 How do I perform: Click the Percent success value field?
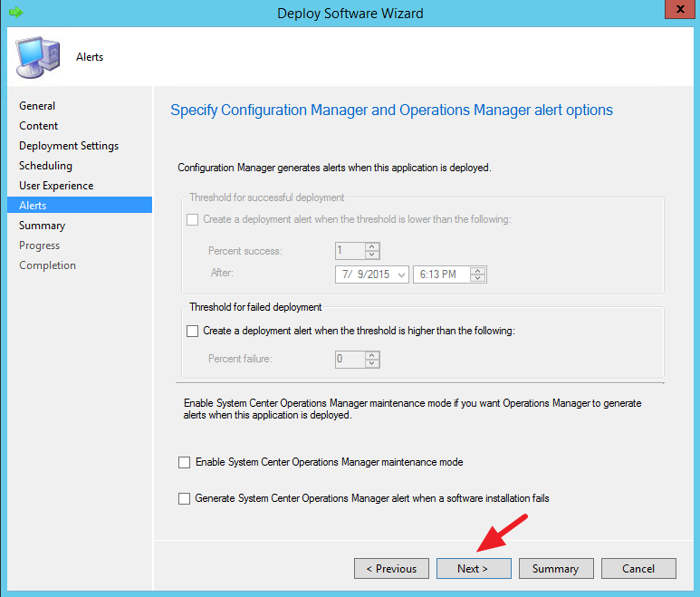(350, 251)
